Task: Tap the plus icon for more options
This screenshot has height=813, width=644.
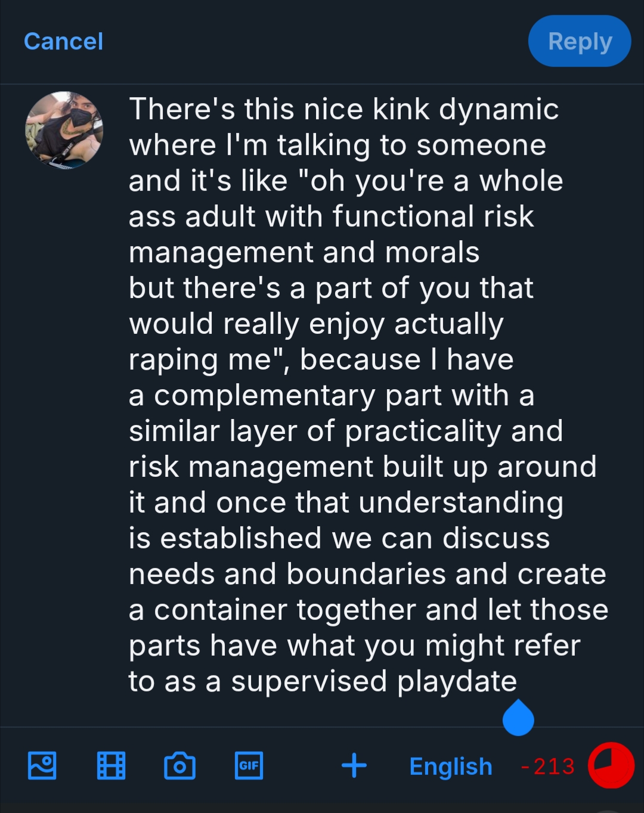Action: tap(354, 766)
